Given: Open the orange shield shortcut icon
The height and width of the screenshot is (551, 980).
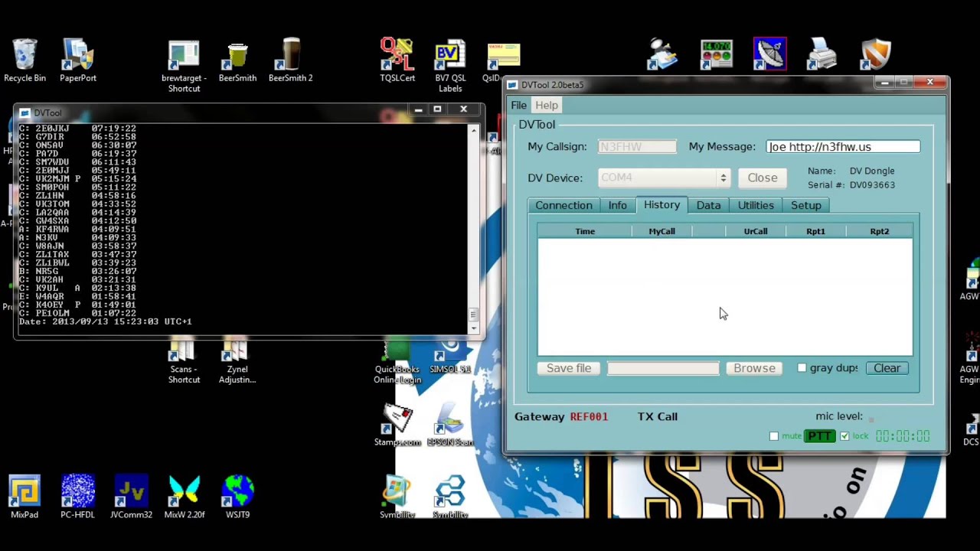Looking at the screenshot, I should point(875,54).
